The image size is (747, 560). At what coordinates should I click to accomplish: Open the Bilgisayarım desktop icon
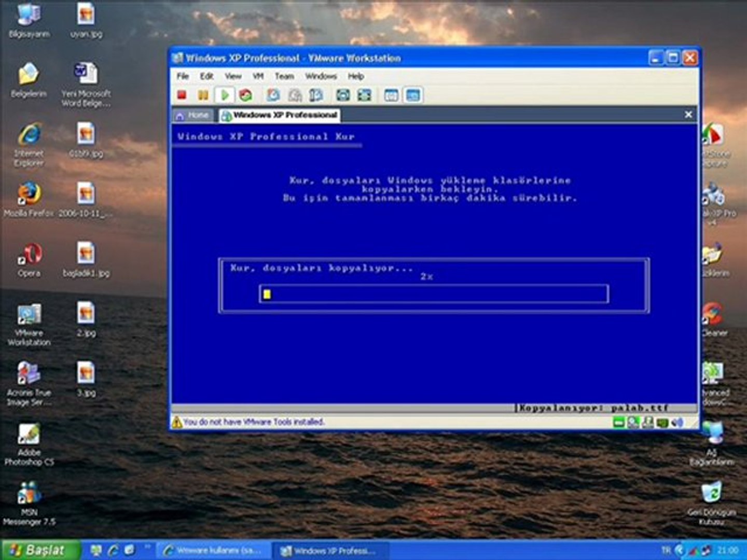coord(29,21)
